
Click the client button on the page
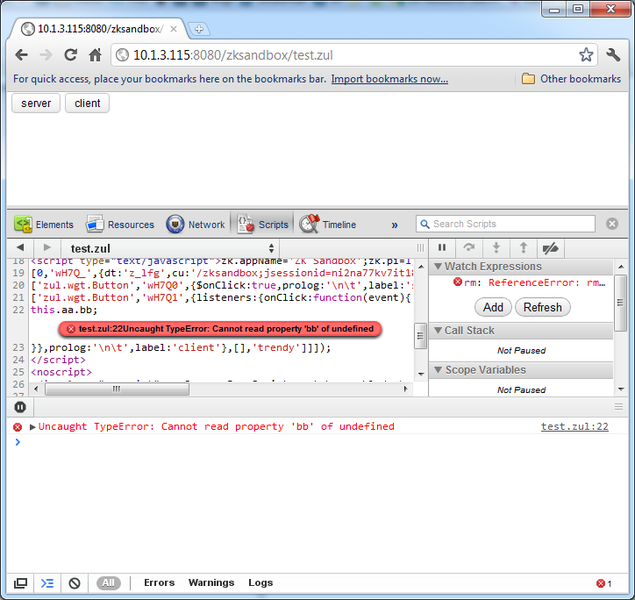click(x=87, y=103)
